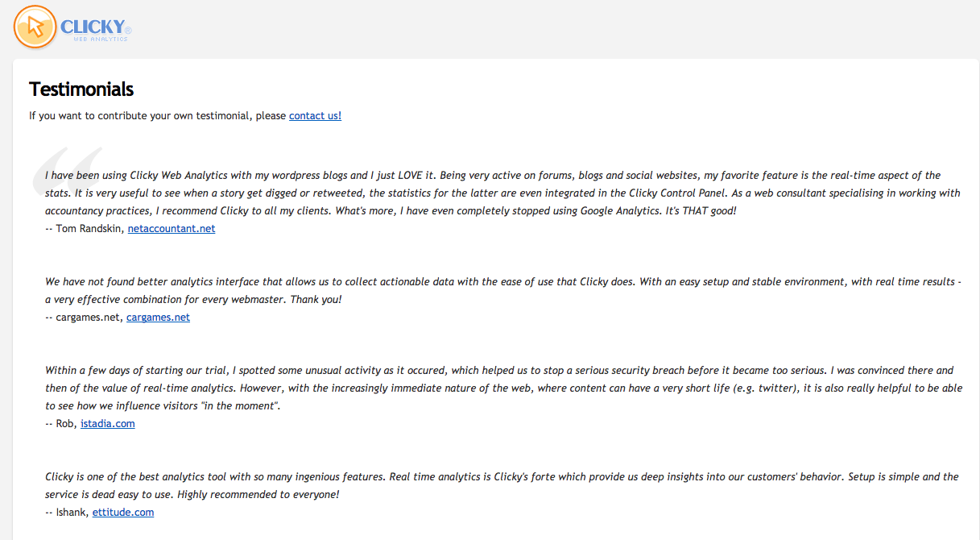Click the WEB ANALYTICS tagline under logo
Image resolution: width=980 pixels, height=540 pixels.
pyautogui.click(x=101, y=39)
